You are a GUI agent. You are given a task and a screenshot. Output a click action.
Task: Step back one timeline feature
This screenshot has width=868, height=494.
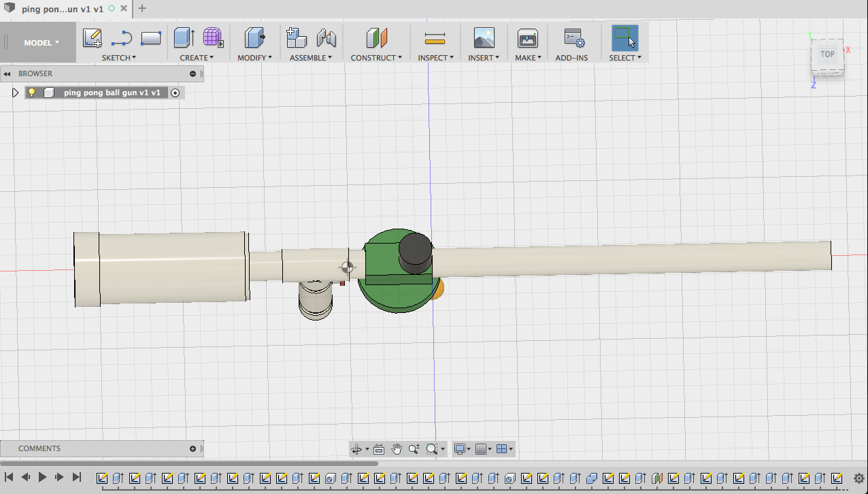point(26,478)
